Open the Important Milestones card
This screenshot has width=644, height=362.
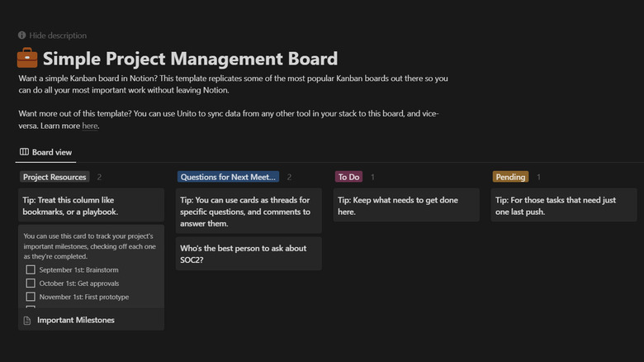(x=76, y=320)
